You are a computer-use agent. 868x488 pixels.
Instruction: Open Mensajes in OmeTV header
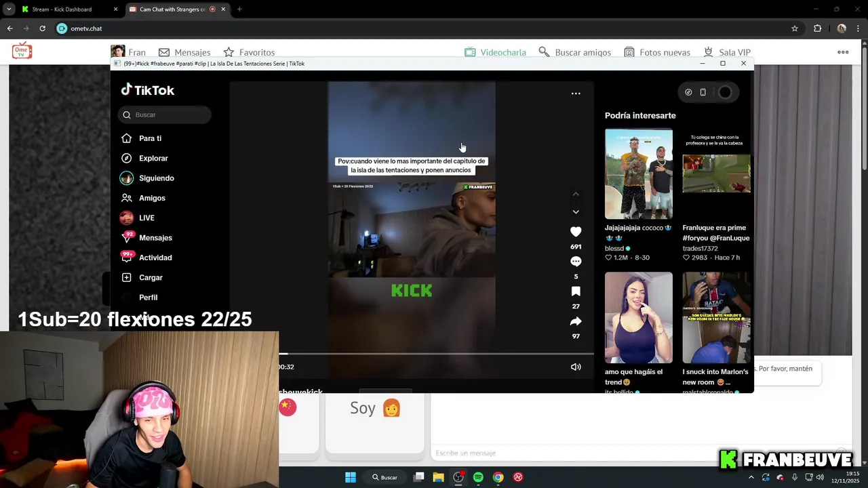click(x=184, y=52)
